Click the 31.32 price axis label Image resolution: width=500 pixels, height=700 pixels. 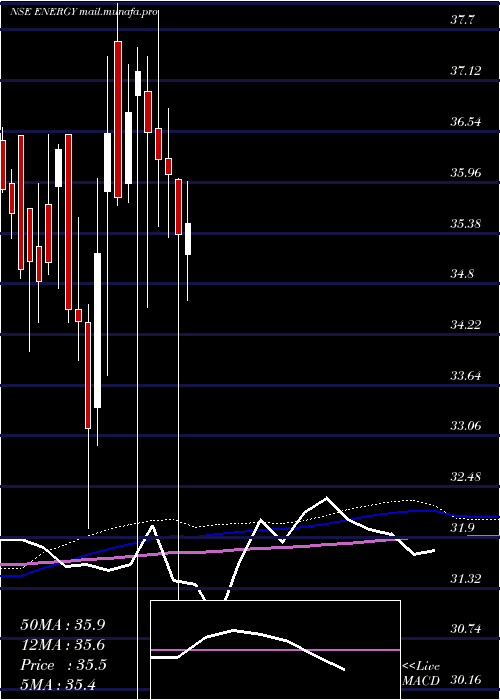(465, 579)
